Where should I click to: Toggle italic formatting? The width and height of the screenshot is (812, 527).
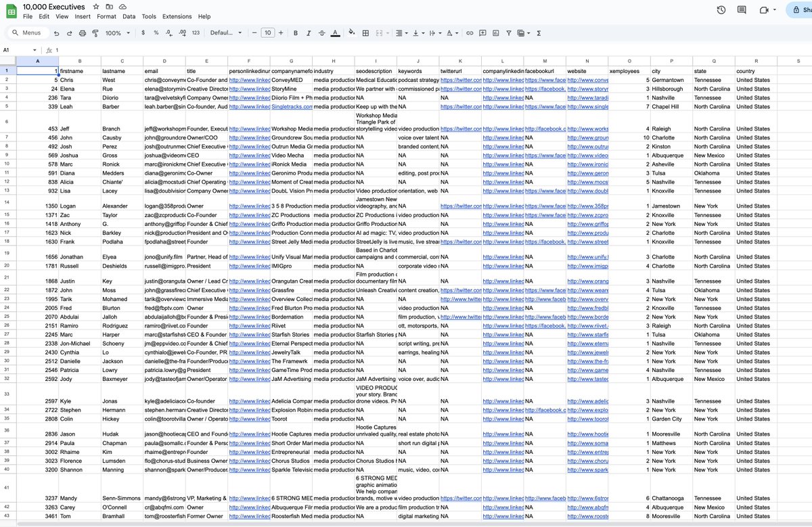(309, 32)
